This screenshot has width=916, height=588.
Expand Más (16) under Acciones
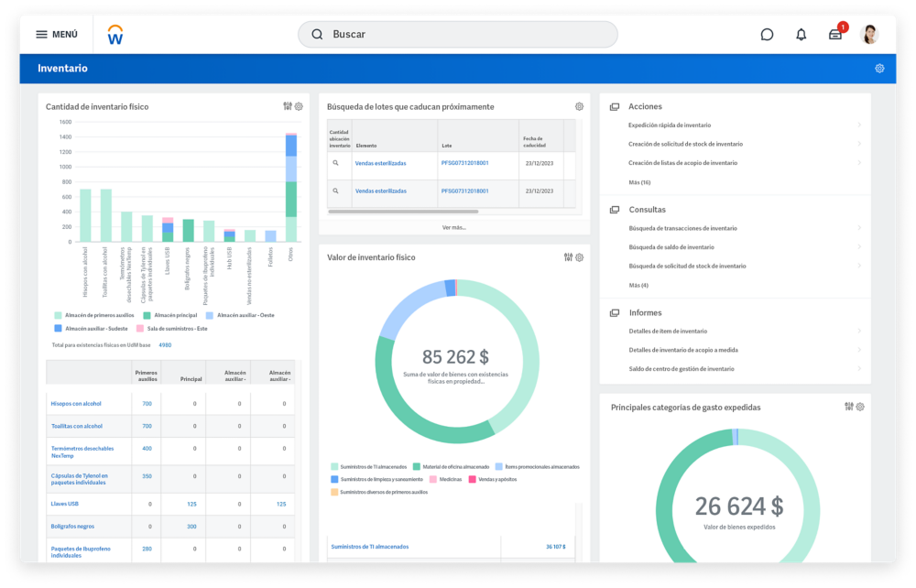[x=639, y=182]
